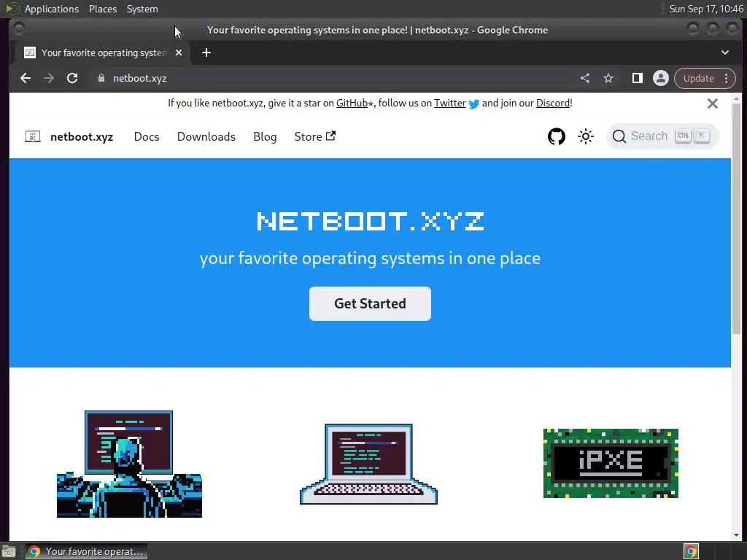
Task: Go back with the browser back arrow
Action: coord(26,78)
